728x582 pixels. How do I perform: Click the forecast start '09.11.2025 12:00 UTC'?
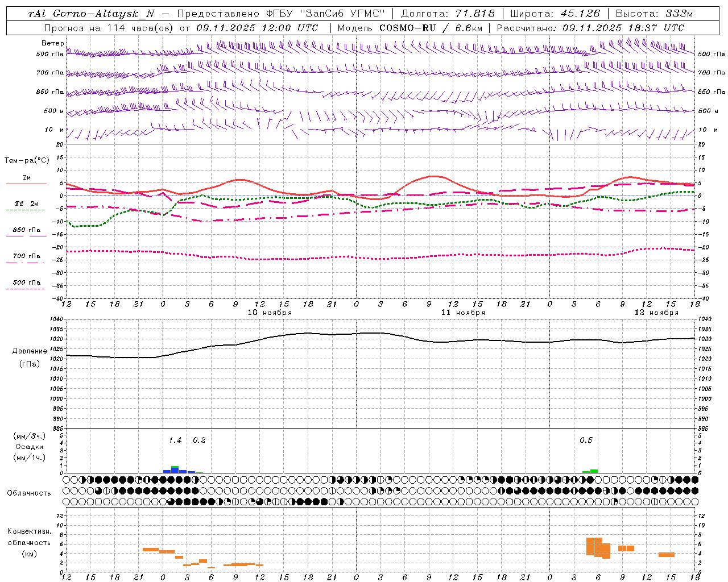(257, 28)
